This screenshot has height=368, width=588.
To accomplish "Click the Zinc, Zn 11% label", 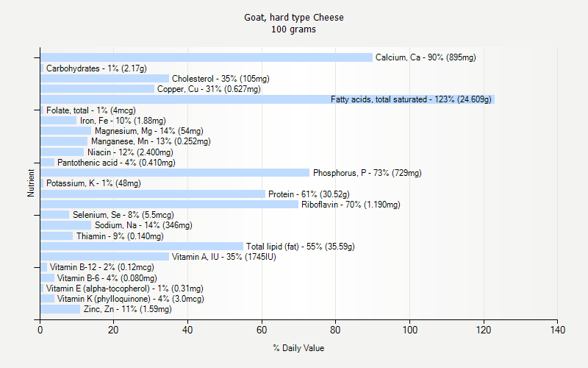I will pyautogui.click(x=127, y=310).
